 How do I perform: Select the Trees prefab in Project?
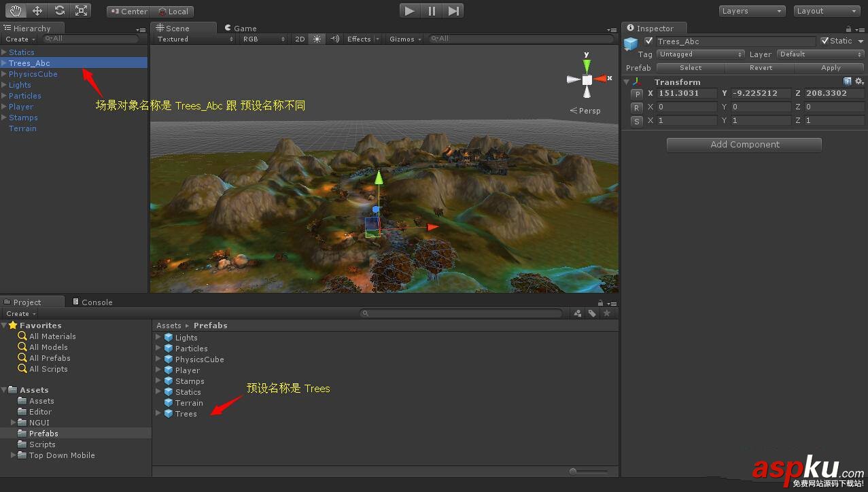point(186,414)
